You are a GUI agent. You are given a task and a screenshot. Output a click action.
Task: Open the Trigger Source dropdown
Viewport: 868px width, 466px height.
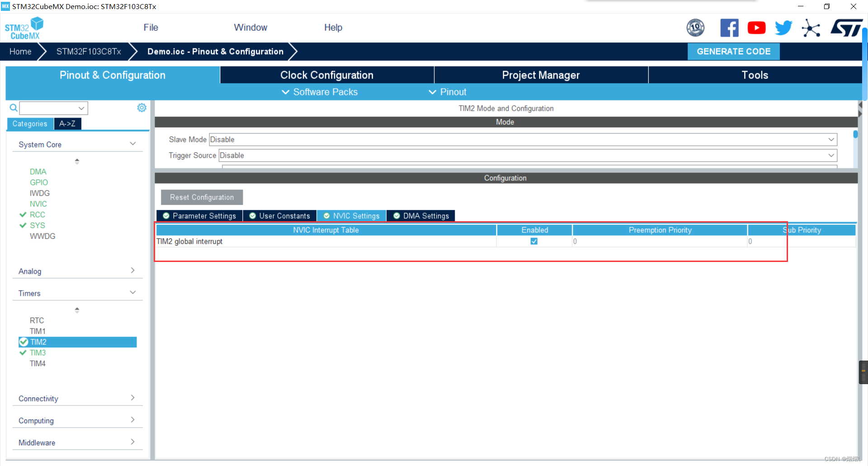pyautogui.click(x=528, y=155)
